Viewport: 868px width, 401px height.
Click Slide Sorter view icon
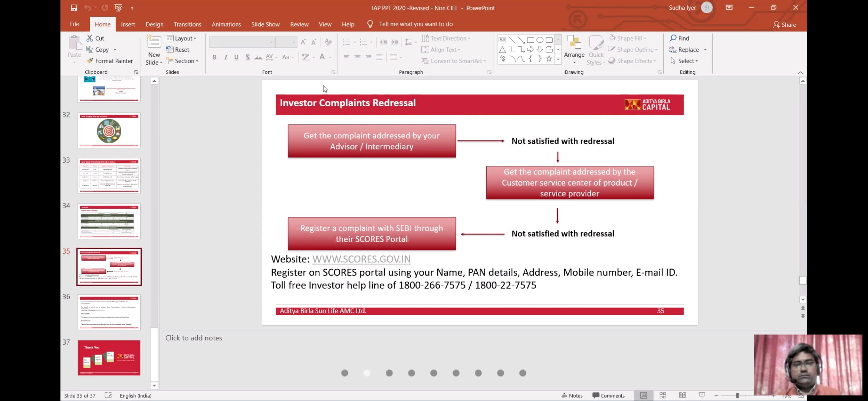[x=663, y=395]
